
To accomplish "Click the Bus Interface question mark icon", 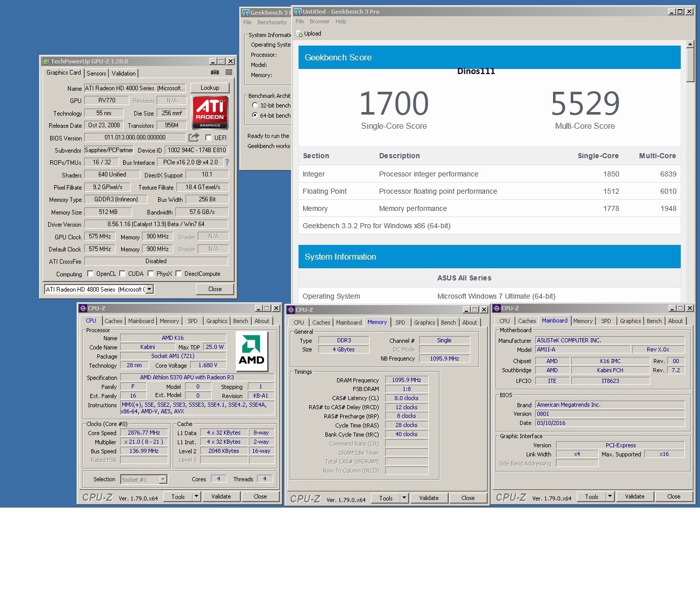I will pos(227,162).
